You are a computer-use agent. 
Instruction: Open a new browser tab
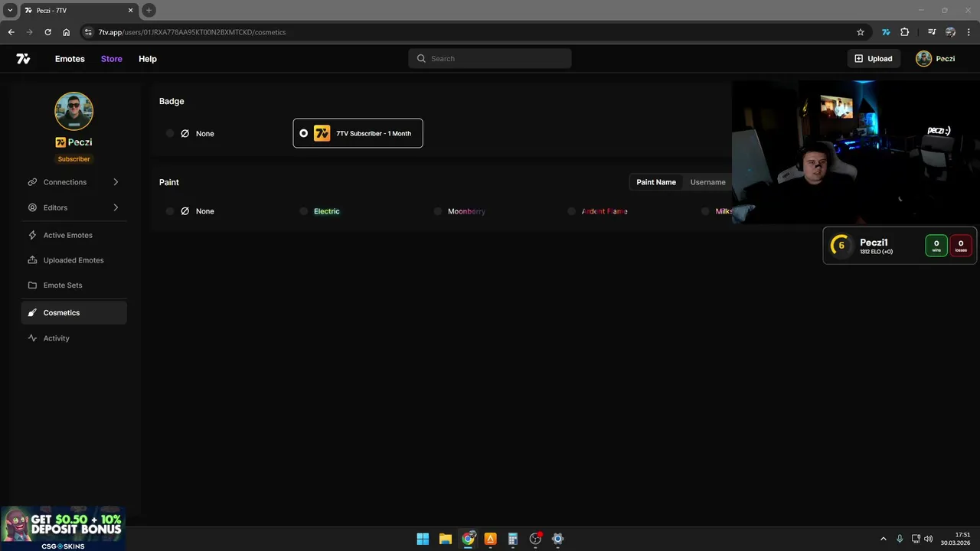(x=149, y=10)
